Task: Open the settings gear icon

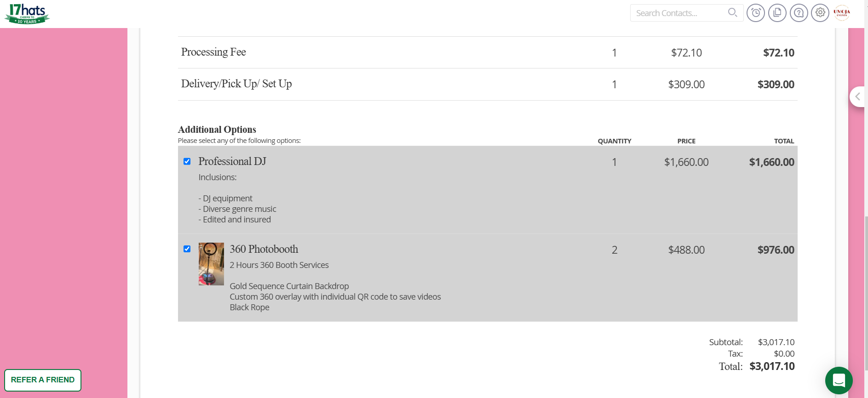Action: tap(820, 13)
